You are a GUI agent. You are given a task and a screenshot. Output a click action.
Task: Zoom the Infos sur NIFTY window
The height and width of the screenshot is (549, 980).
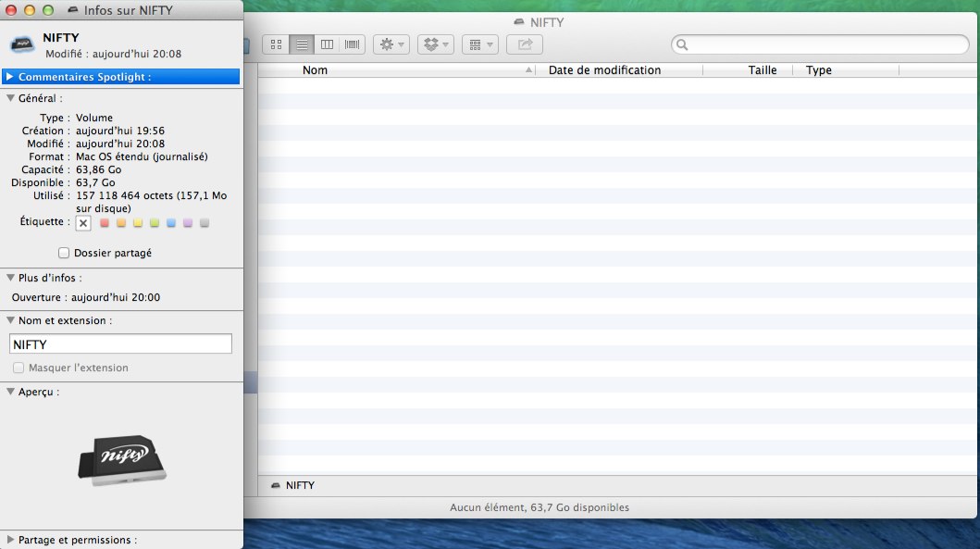coord(48,10)
